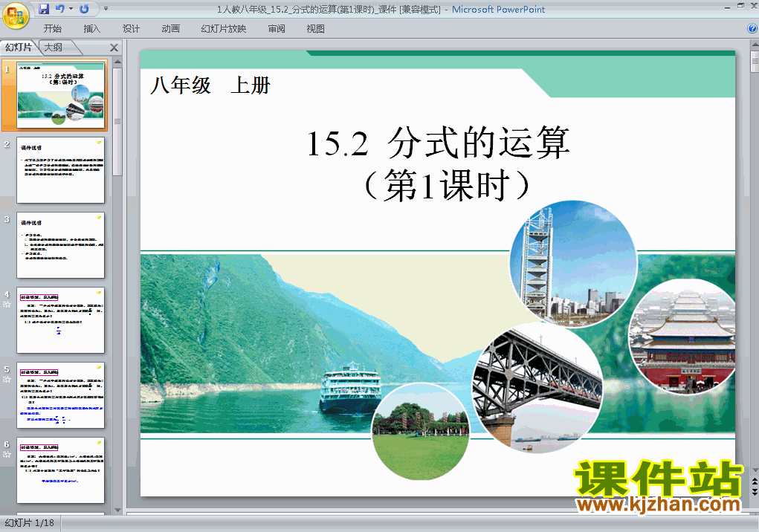Screen dimensions: 759x532
Task: Click the green lawn circular photo
Action: (x=421, y=431)
